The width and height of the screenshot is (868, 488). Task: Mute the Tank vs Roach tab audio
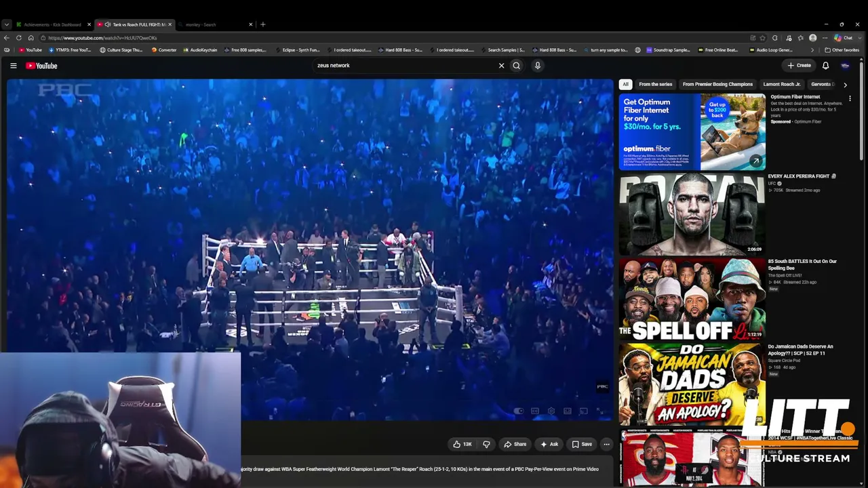(107, 24)
